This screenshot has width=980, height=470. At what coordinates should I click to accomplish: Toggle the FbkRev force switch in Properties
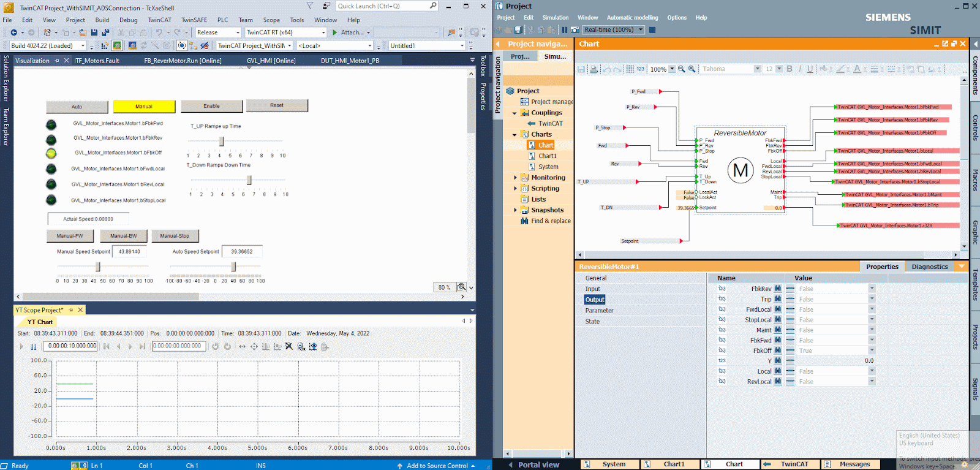(790, 289)
